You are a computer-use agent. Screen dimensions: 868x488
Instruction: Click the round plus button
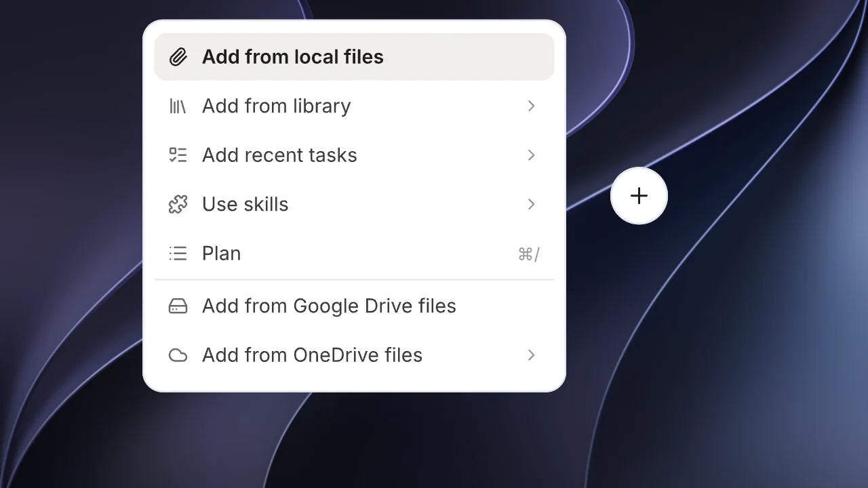click(639, 196)
